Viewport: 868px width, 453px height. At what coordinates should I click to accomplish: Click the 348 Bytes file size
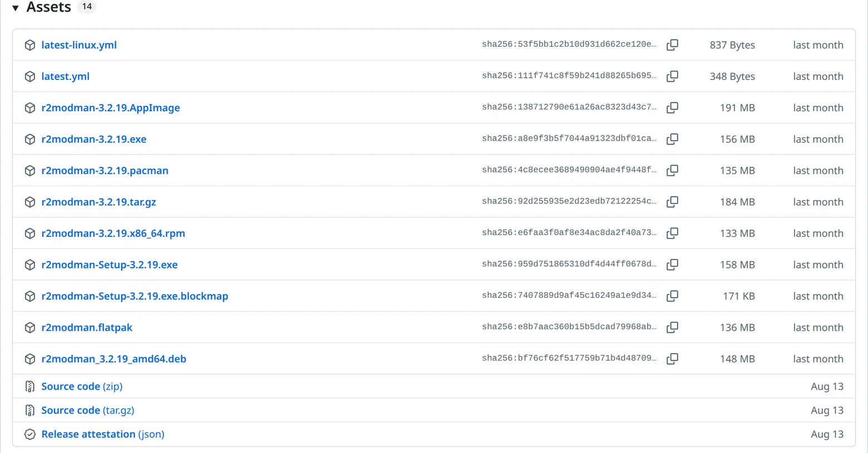tap(732, 76)
